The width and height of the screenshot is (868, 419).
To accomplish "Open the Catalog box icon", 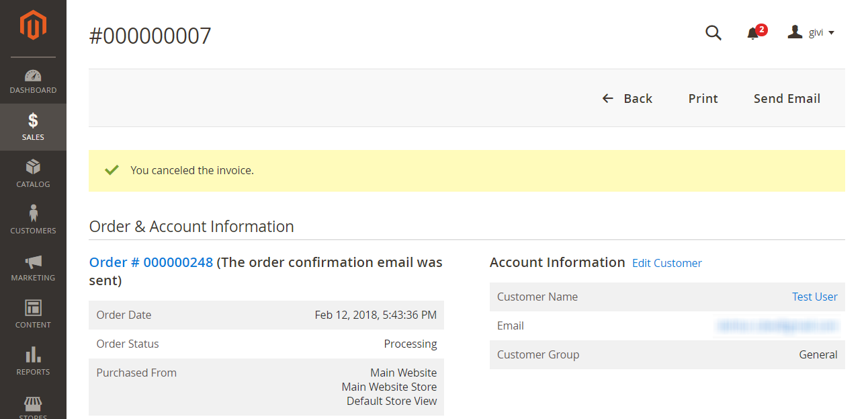I will (x=33, y=167).
